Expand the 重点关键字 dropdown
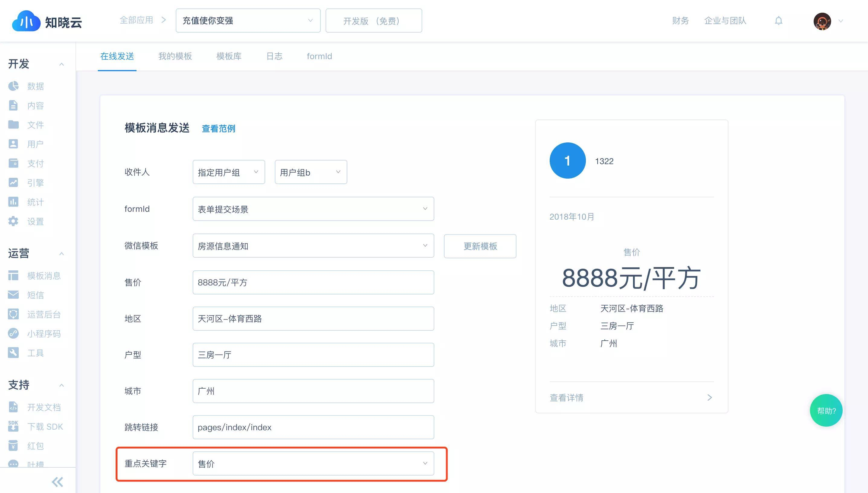Screen dimensions: 868x493 [313, 463]
